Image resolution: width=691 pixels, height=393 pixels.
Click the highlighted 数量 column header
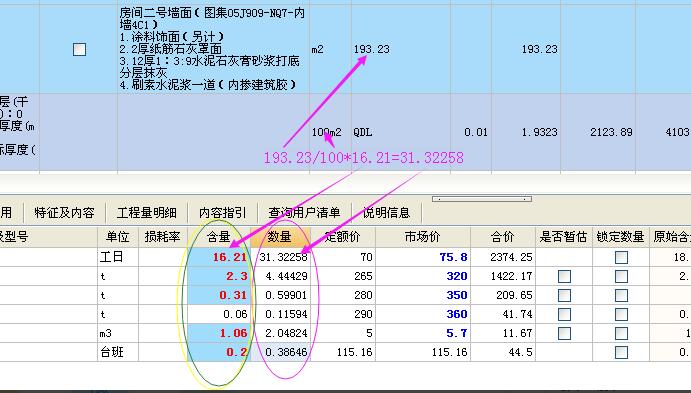[x=280, y=237]
